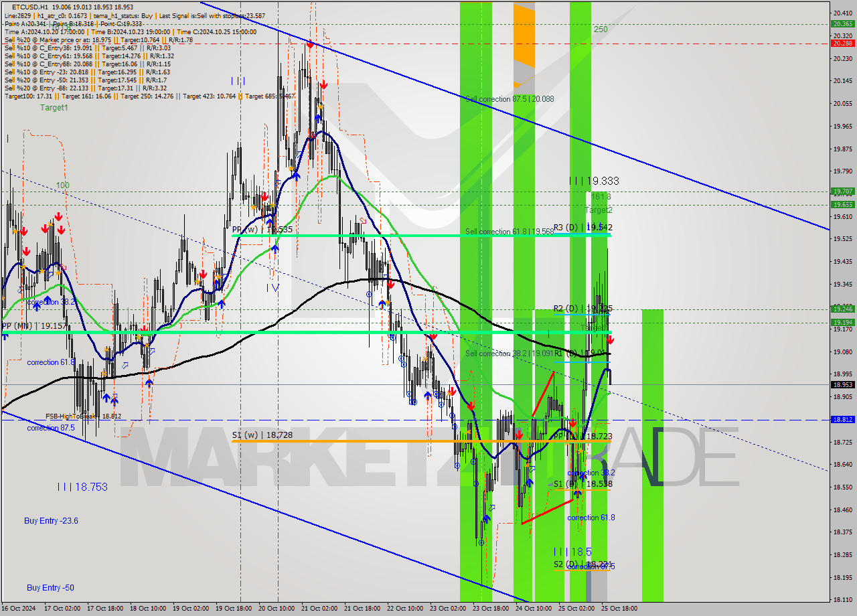The height and width of the screenshot is (616, 857).
Task: Click the 'Sell correction 38.2 | 19.091' label
Action: (510, 354)
